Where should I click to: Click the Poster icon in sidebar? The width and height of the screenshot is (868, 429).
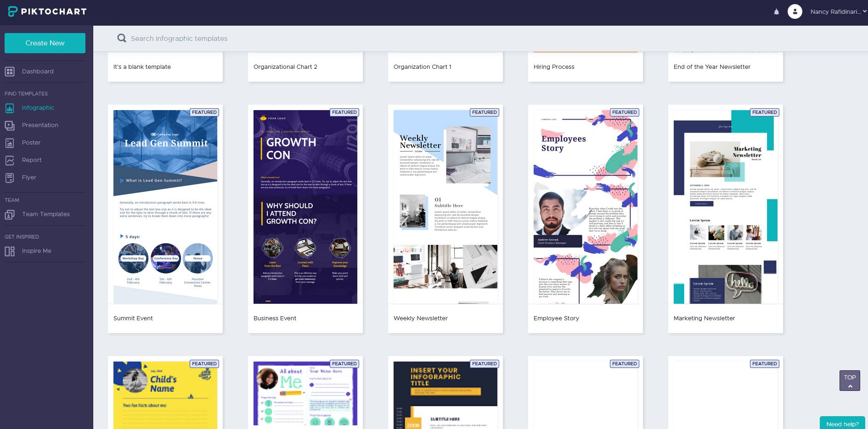click(x=10, y=143)
